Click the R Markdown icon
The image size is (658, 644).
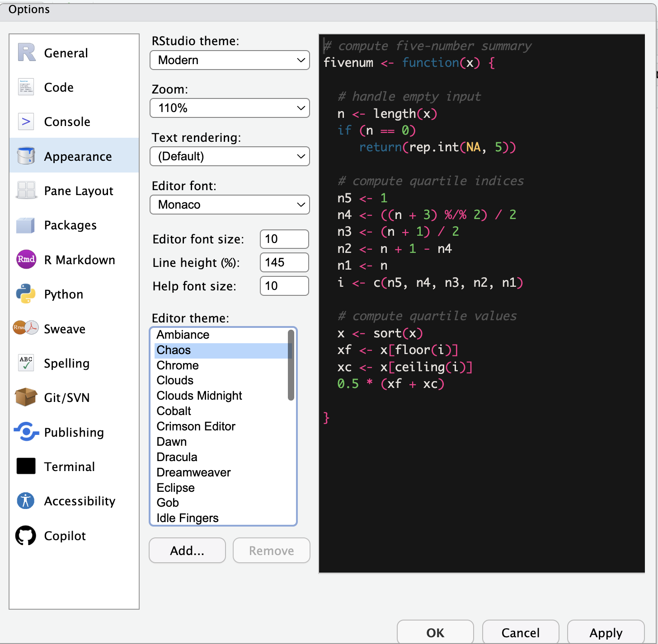pos(26,260)
